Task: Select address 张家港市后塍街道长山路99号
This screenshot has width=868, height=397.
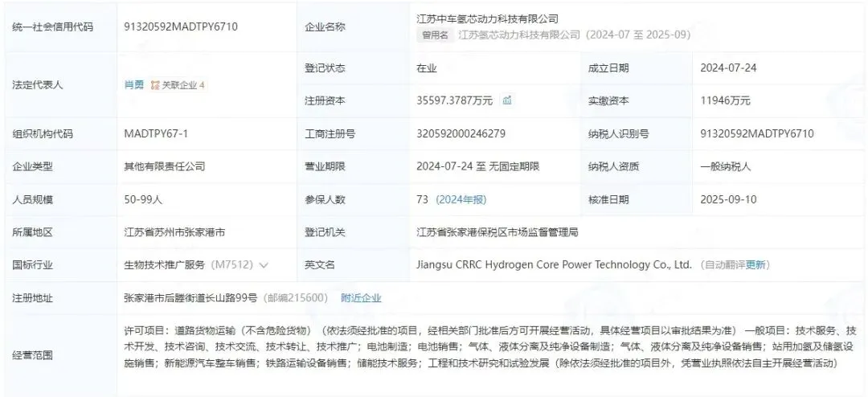Action: click(x=190, y=298)
